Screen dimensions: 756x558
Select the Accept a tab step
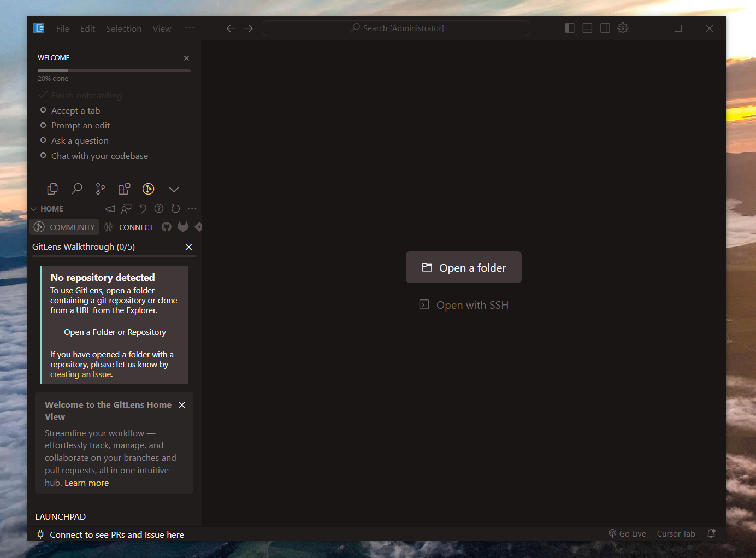(x=75, y=110)
